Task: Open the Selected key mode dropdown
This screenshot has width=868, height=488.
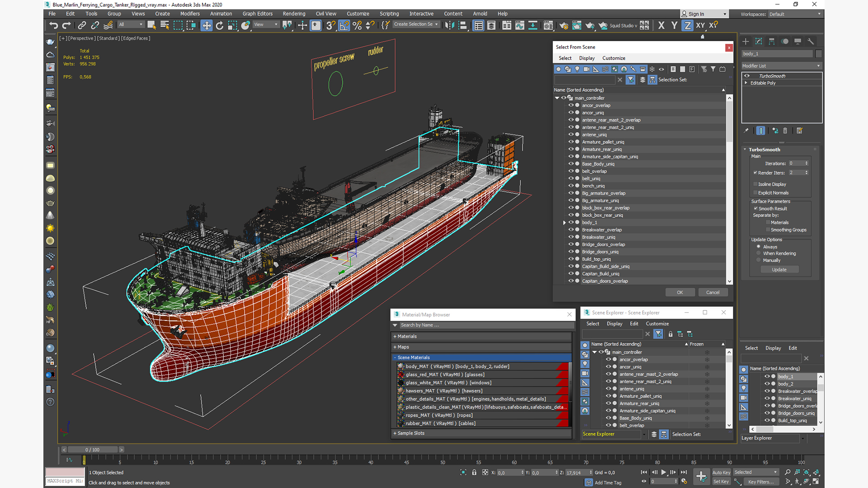Action: (x=755, y=472)
